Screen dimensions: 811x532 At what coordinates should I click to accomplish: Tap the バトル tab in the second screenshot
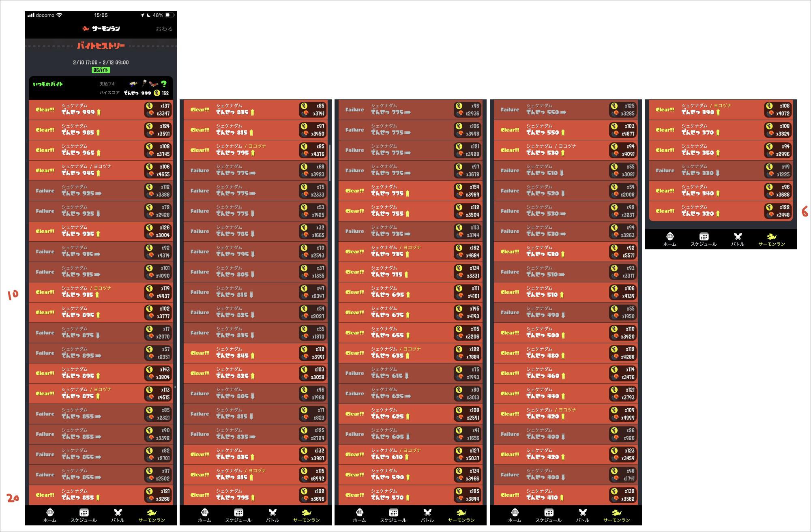click(272, 515)
